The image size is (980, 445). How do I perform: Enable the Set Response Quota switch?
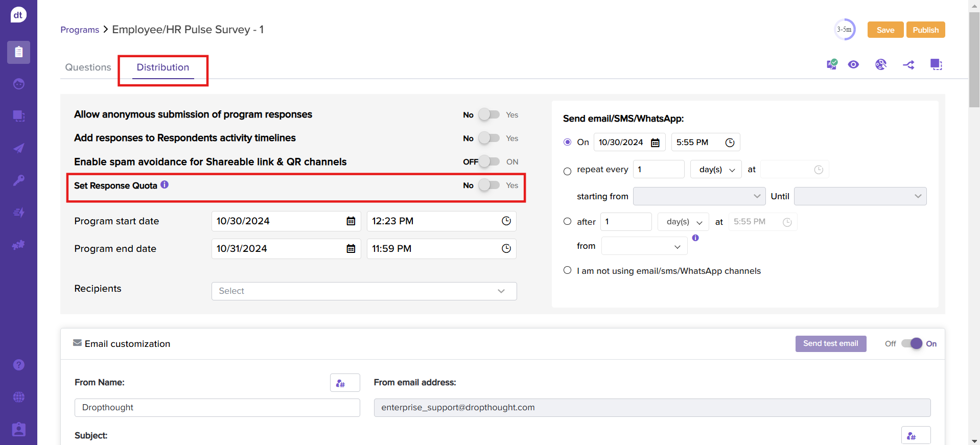489,185
